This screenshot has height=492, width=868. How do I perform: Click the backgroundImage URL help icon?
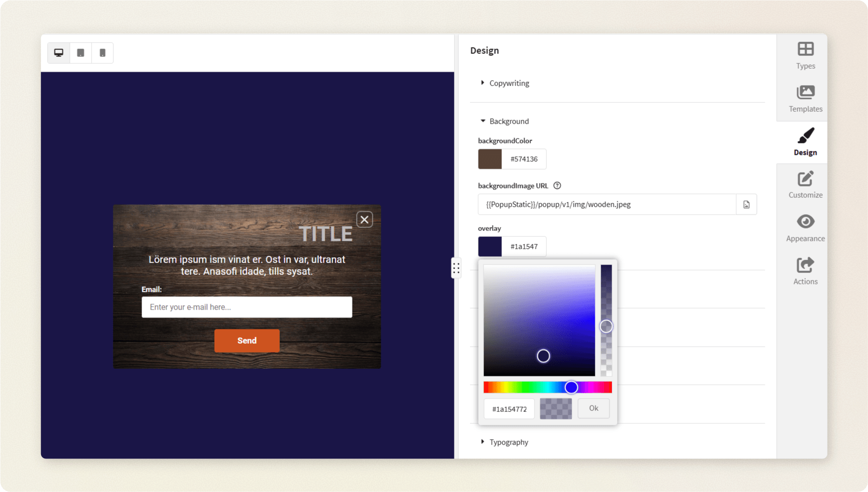(557, 186)
